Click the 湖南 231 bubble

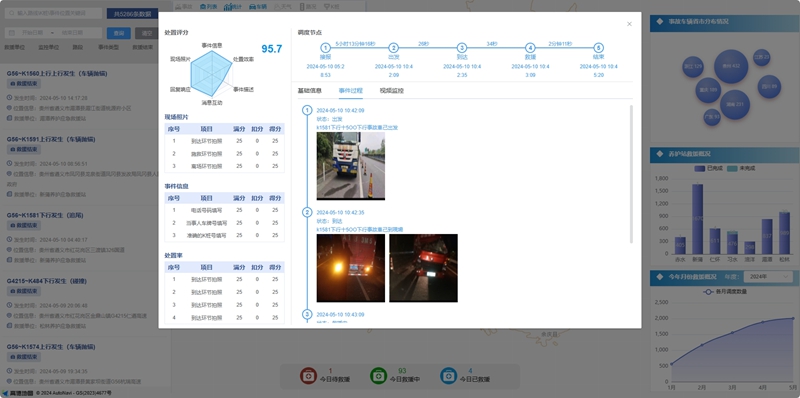click(735, 105)
